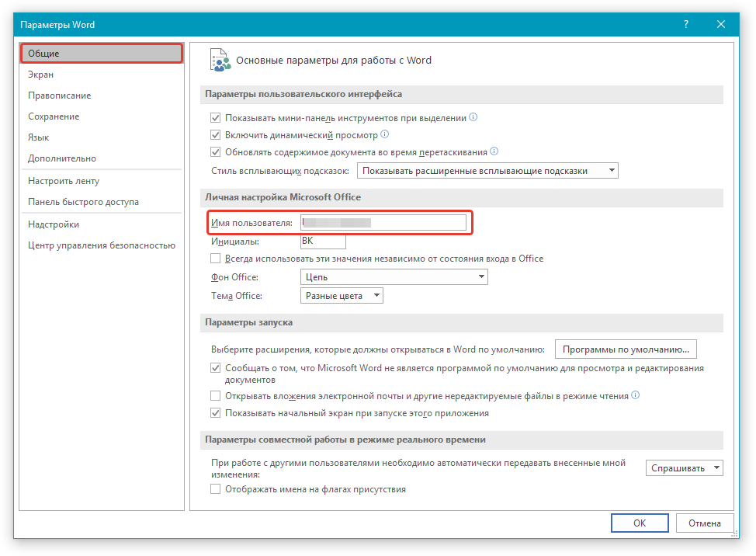This screenshot has width=756, height=556.
Task: Expand the 'Спрашивать' dropdown list
Action: [x=684, y=468]
